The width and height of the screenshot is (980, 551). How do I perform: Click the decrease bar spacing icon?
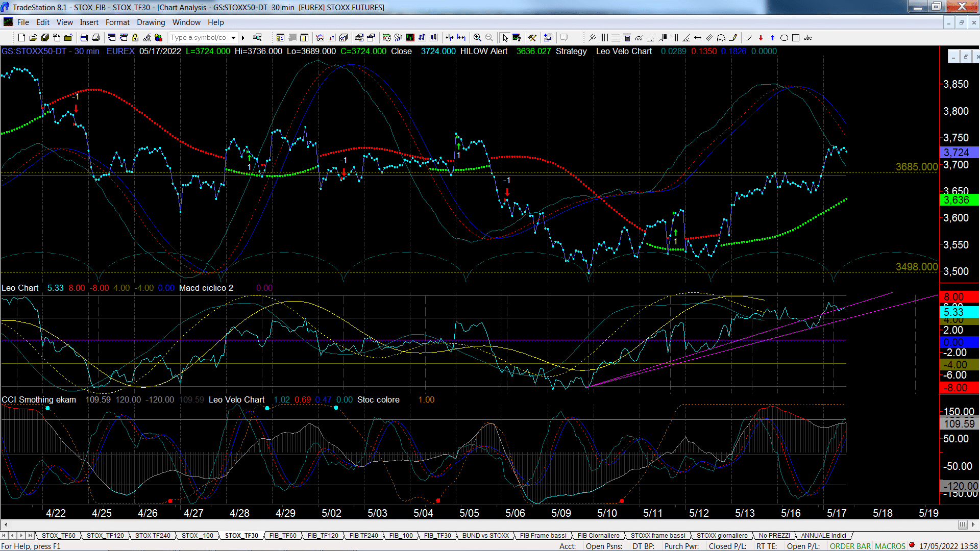click(x=450, y=38)
